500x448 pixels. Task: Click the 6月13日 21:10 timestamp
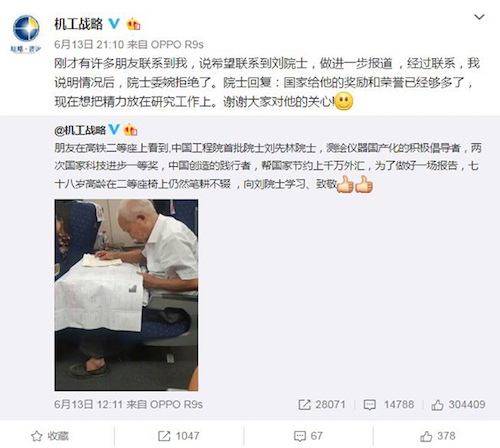click(x=89, y=44)
